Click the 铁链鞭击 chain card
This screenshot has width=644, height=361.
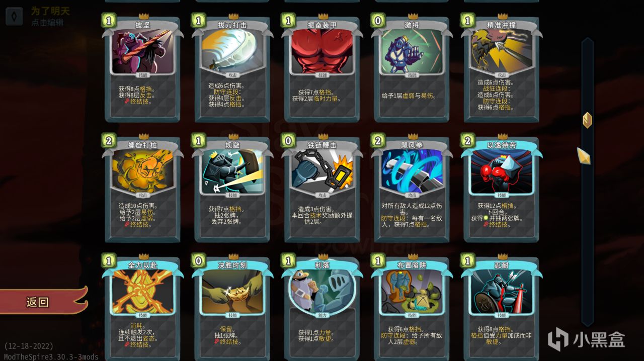click(x=322, y=189)
